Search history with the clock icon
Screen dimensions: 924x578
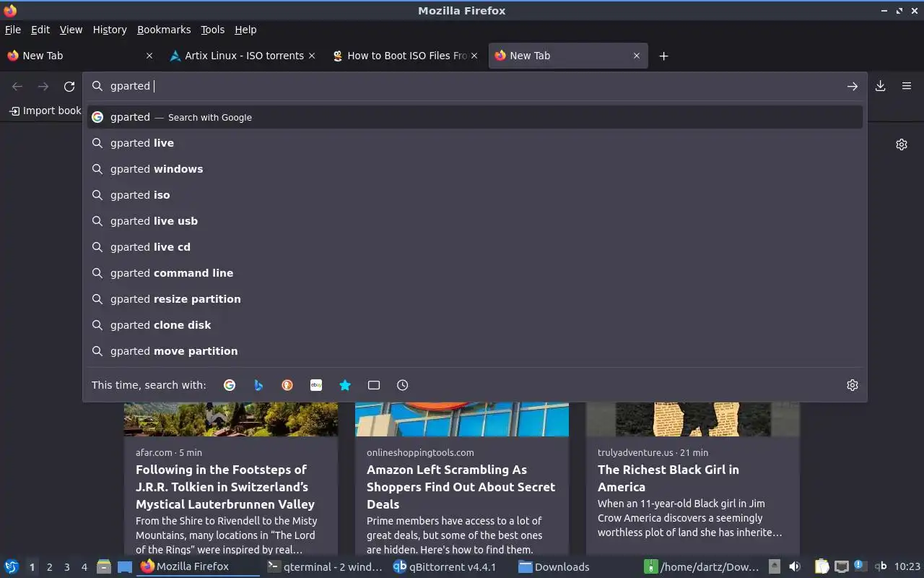(x=403, y=385)
